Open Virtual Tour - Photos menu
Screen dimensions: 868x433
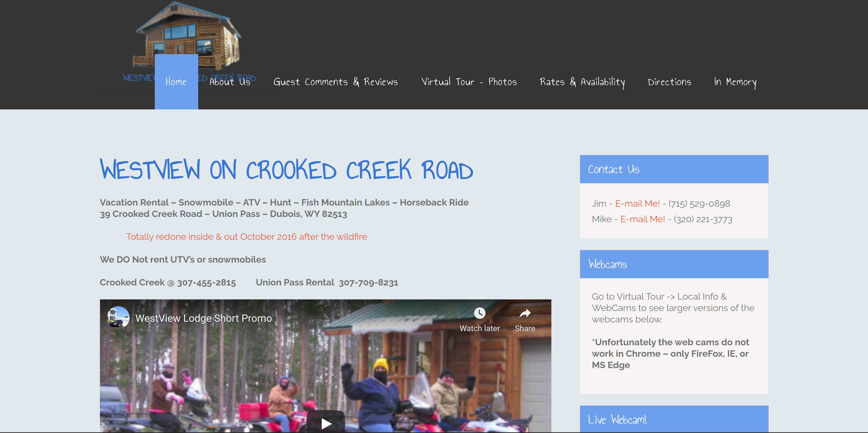click(x=469, y=82)
